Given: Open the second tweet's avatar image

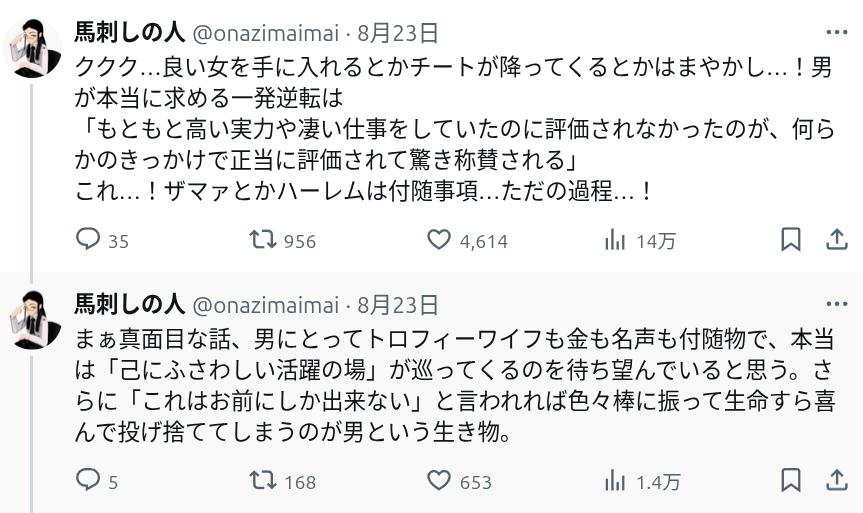Looking at the screenshot, I should [x=33, y=317].
